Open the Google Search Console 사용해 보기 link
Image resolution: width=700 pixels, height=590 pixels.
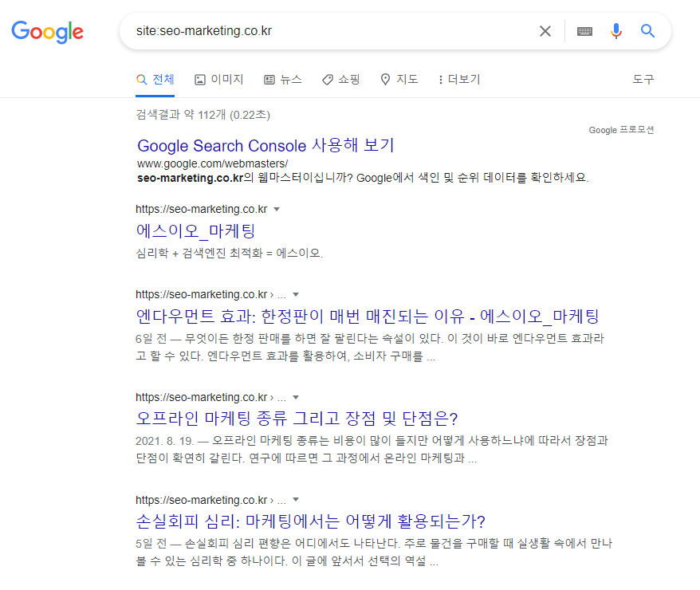265,145
